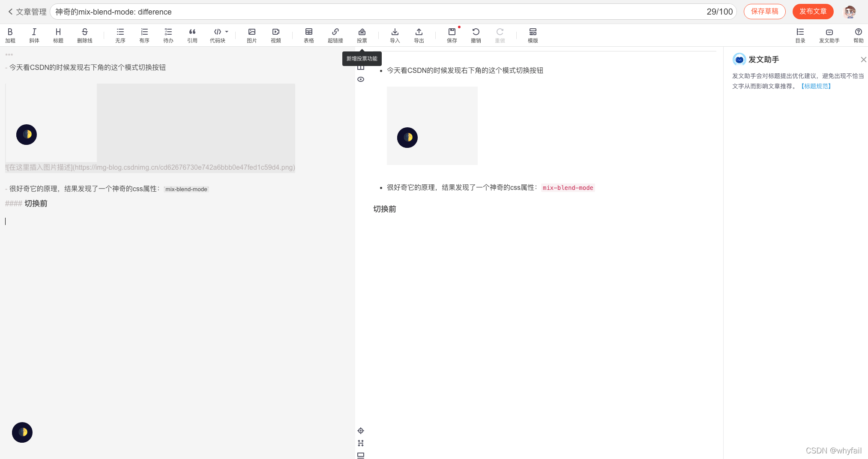
Task: Insert a hyperlink using 超链接 icon
Action: 335,35
